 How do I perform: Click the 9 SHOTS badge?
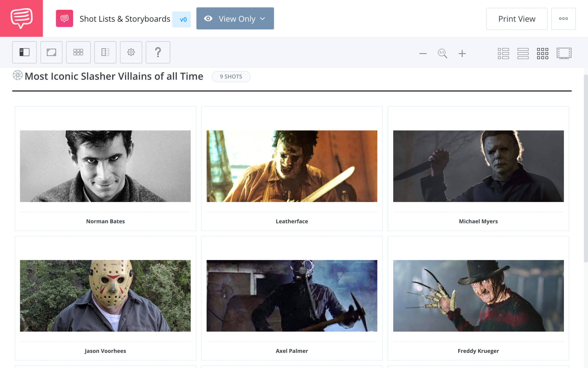point(231,77)
